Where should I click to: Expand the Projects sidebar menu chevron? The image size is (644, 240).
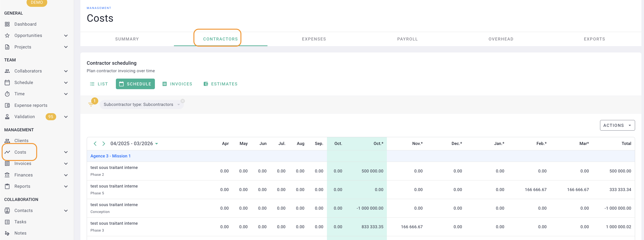click(66, 47)
